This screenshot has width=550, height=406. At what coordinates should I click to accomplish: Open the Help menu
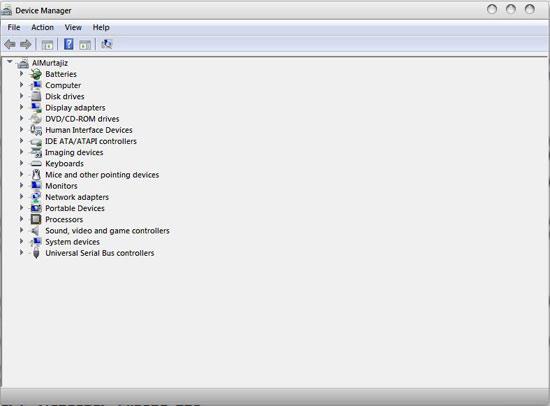[x=101, y=27]
